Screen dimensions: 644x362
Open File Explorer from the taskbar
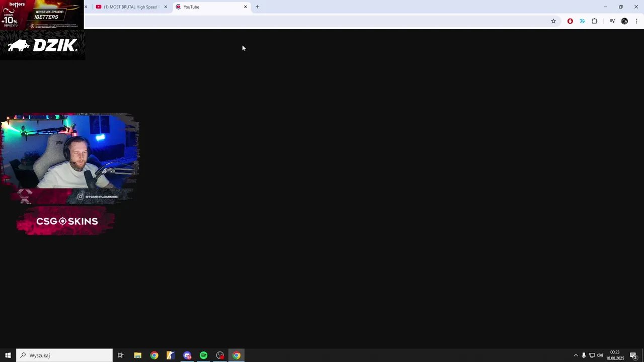click(137, 355)
